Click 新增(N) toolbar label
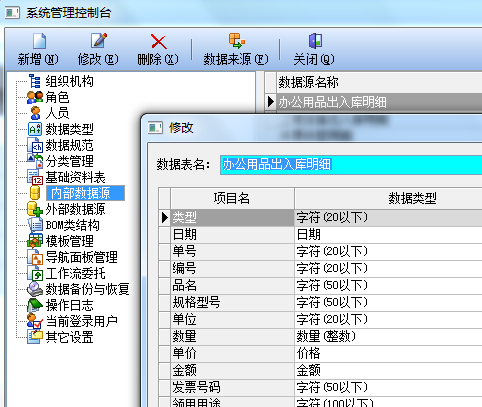The width and height of the screenshot is (482, 407). pyautogui.click(x=38, y=59)
